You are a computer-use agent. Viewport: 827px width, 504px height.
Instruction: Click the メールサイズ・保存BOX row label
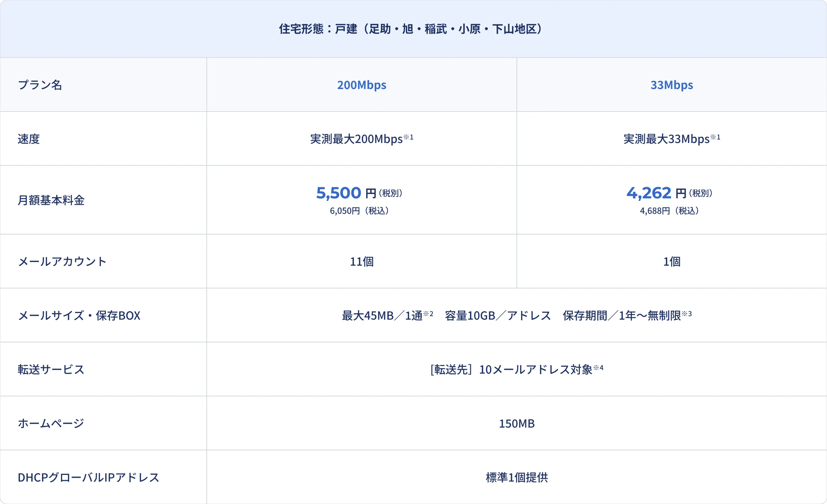(79, 315)
